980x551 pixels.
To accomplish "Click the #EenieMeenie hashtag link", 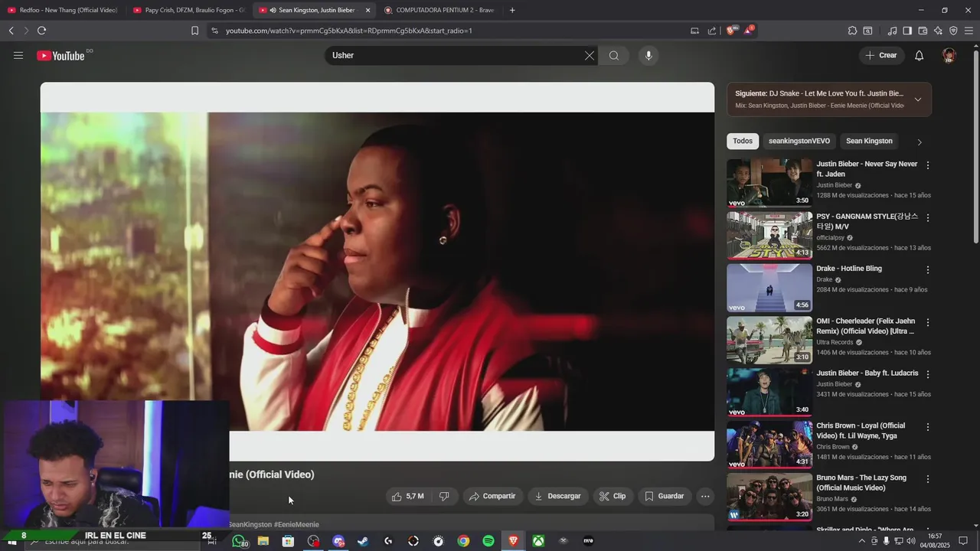I will click(x=296, y=524).
